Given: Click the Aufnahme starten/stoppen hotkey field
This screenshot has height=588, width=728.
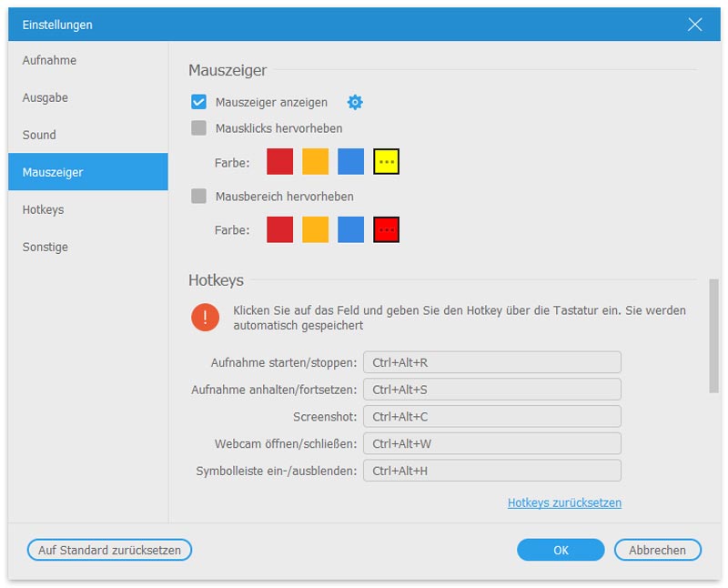Looking at the screenshot, I should [x=491, y=362].
